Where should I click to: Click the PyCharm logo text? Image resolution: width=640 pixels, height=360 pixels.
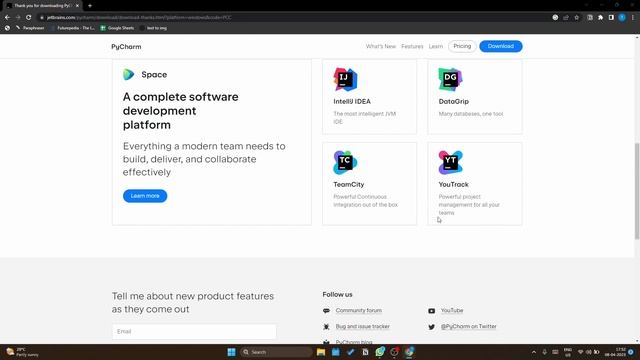click(126, 47)
